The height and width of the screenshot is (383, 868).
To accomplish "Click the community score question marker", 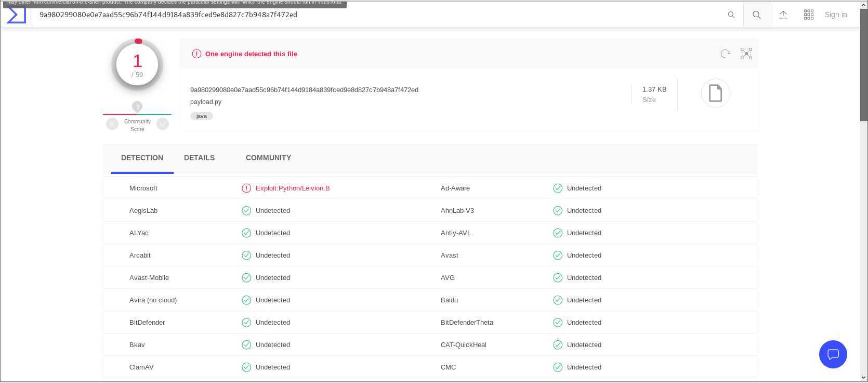I will point(137,107).
